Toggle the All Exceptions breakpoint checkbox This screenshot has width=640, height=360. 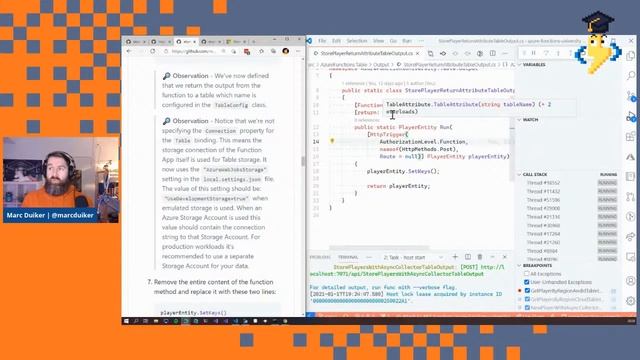coord(527,273)
